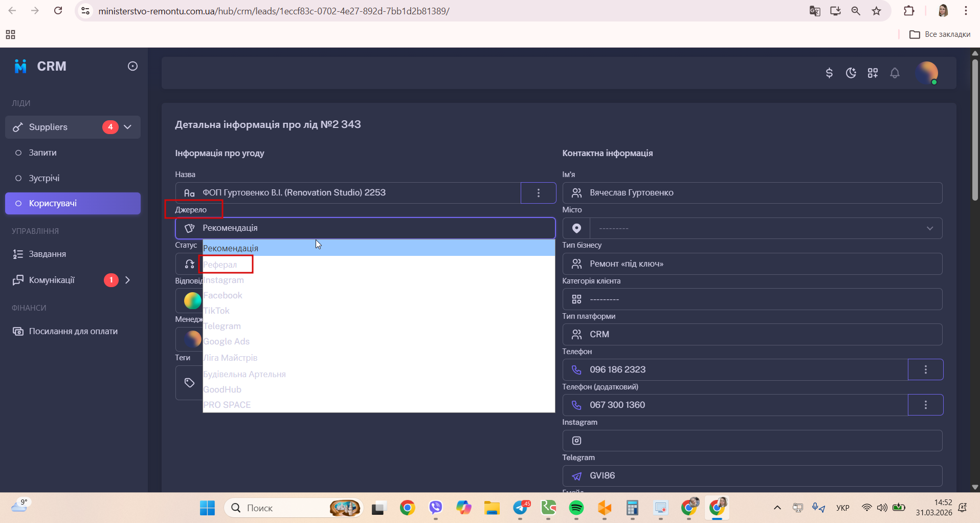The height and width of the screenshot is (523, 980).
Task: Click the install app icon in address bar
Action: click(835, 11)
